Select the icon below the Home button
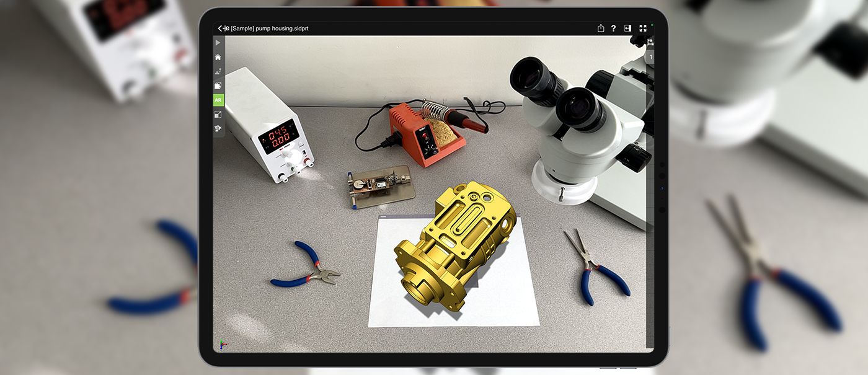Screen dimensions: 868x375 coord(218,71)
